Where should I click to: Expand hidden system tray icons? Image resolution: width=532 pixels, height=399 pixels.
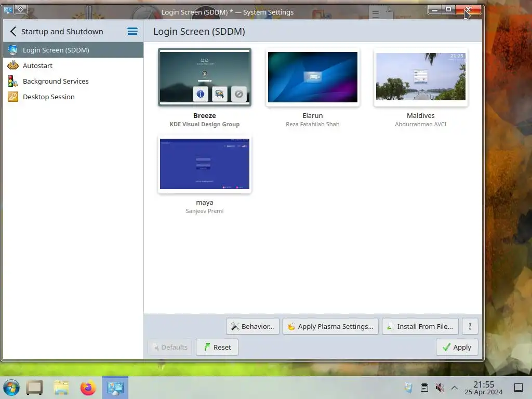point(455,388)
